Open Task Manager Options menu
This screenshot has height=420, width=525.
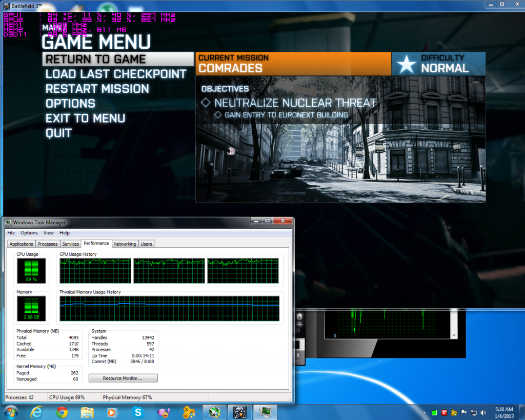pos(29,233)
